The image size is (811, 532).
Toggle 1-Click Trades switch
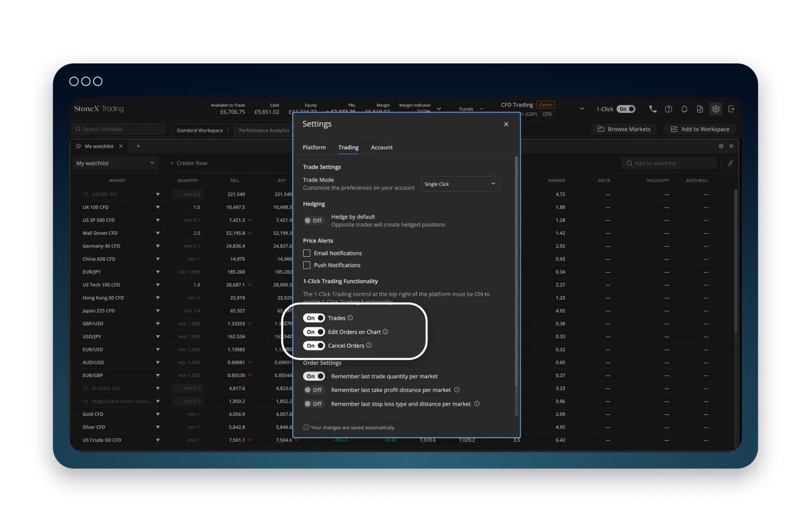pyautogui.click(x=314, y=318)
